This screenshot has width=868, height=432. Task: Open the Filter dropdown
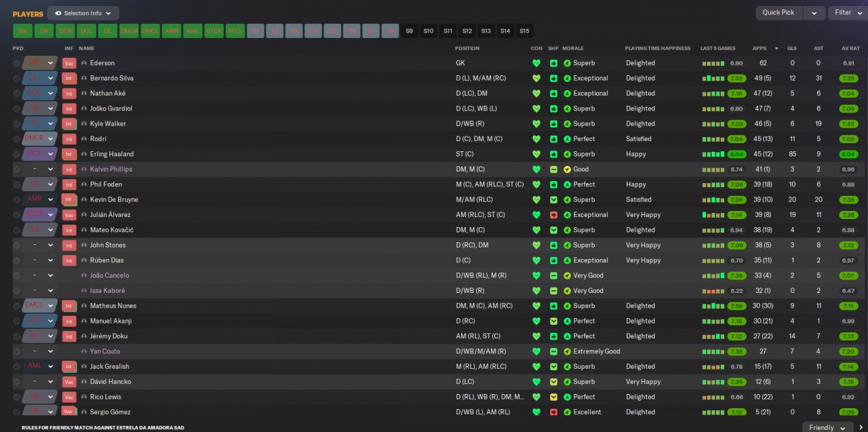[x=847, y=13]
